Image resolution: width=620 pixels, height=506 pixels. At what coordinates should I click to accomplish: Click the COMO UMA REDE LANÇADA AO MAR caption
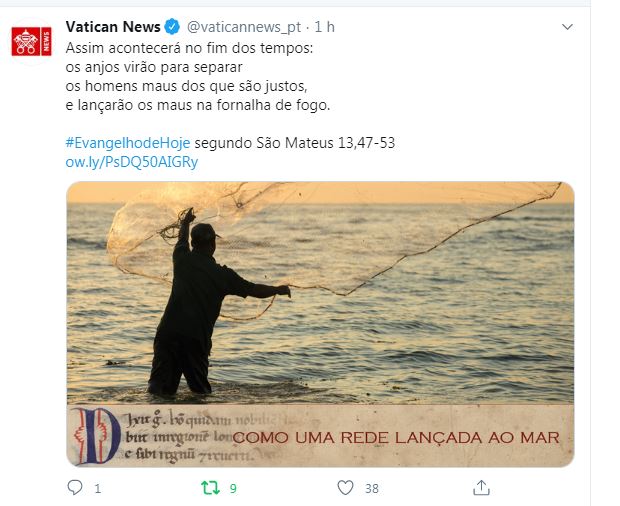point(396,438)
